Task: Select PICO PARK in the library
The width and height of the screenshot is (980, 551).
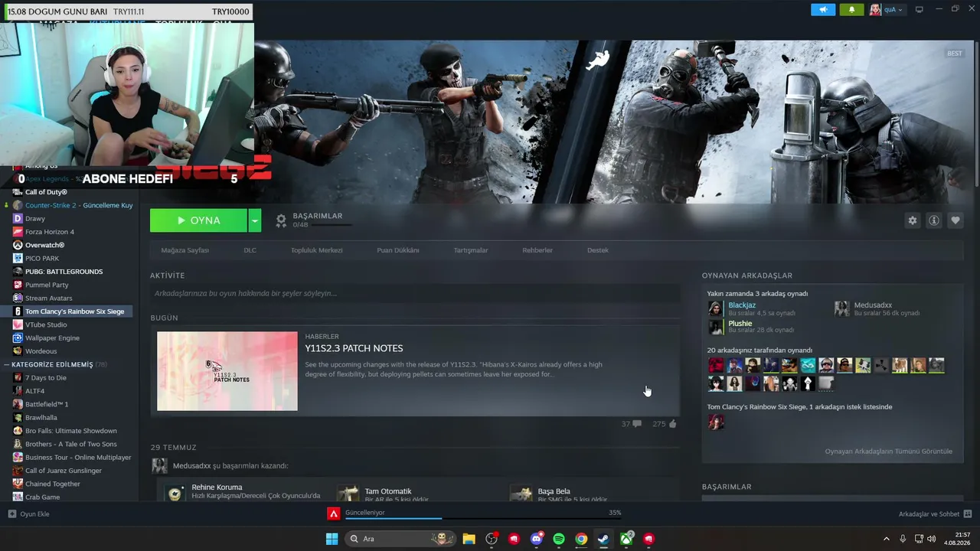Action: [x=42, y=259]
